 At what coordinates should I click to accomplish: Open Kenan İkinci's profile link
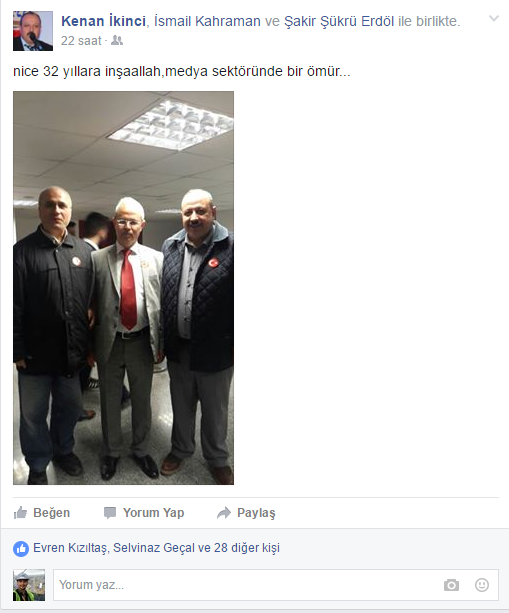104,21
